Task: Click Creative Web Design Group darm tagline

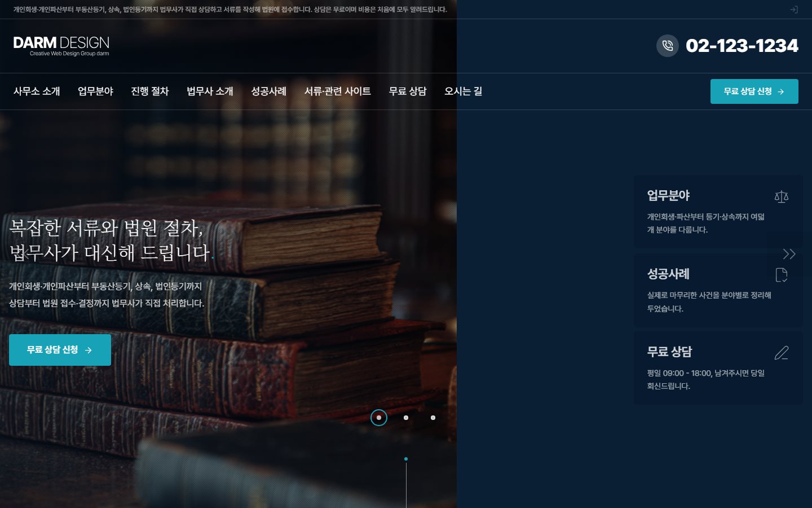Action: point(69,54)
